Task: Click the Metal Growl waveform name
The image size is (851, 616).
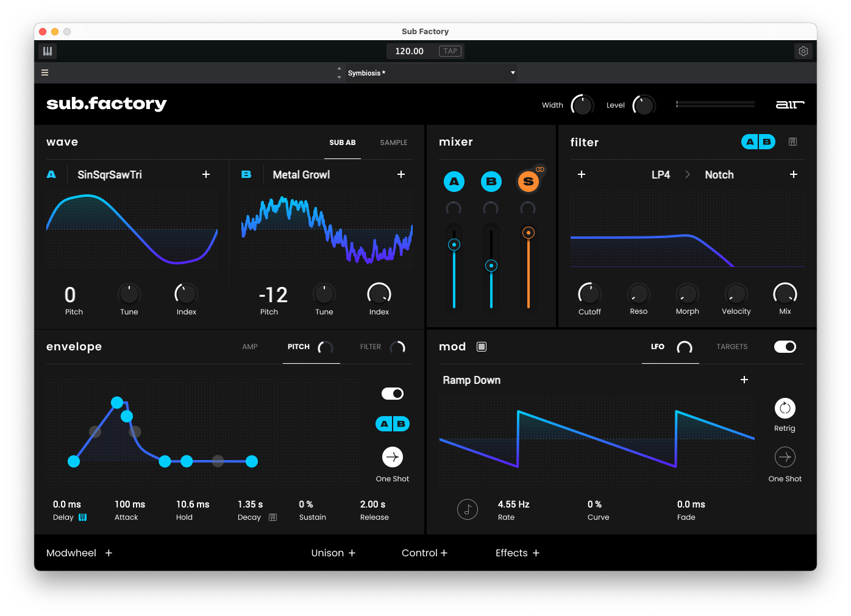Action: [301, 175]
